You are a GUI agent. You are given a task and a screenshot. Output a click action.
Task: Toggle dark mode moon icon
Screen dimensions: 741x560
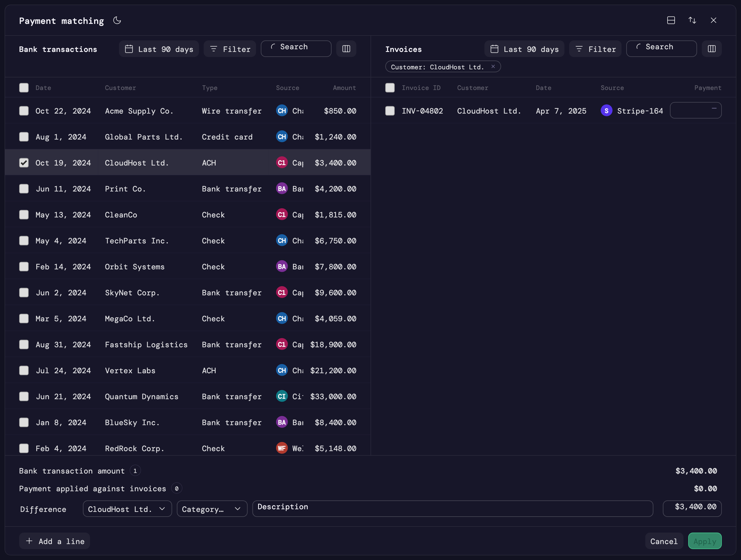coord(117,20)
